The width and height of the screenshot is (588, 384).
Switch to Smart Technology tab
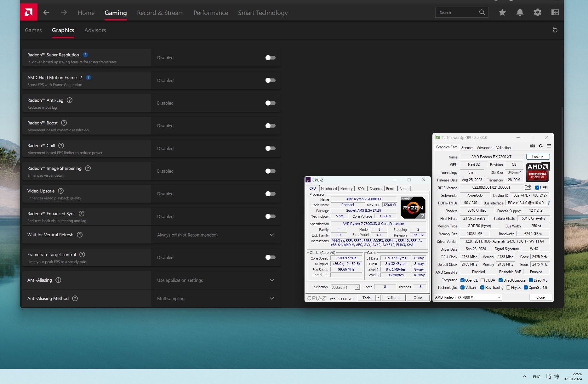point(263,13)
